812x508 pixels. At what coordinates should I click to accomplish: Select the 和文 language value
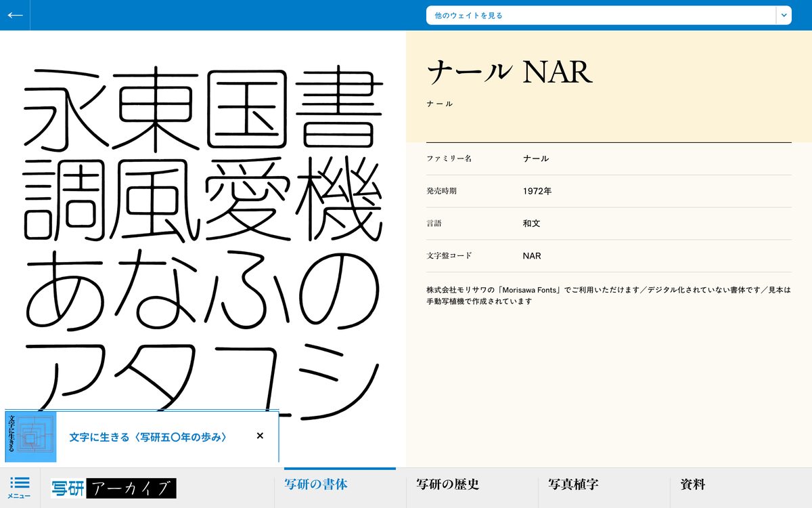(x=532, y=224)
